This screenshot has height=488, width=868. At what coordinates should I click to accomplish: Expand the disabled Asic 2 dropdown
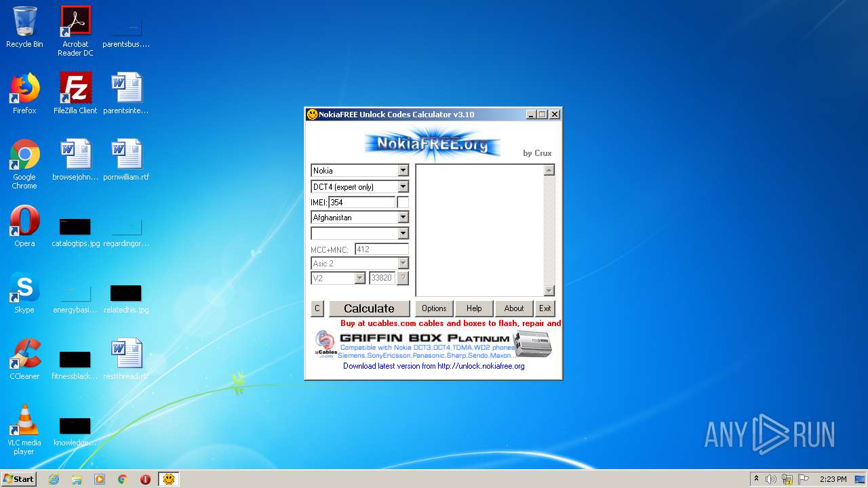click(403, 263)
